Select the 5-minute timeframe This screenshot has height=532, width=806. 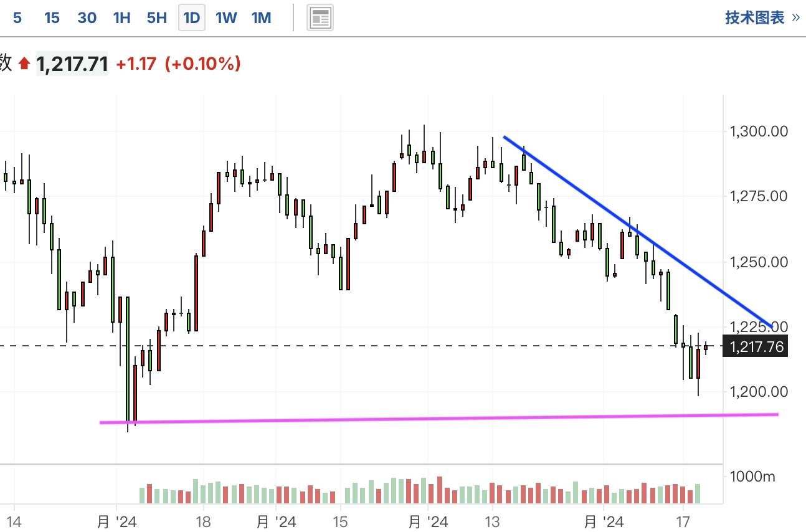pos(17,18)
